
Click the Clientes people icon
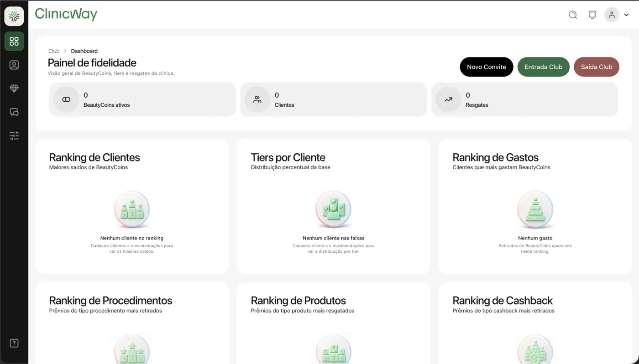pyautogui.click(x=257, y=99)
